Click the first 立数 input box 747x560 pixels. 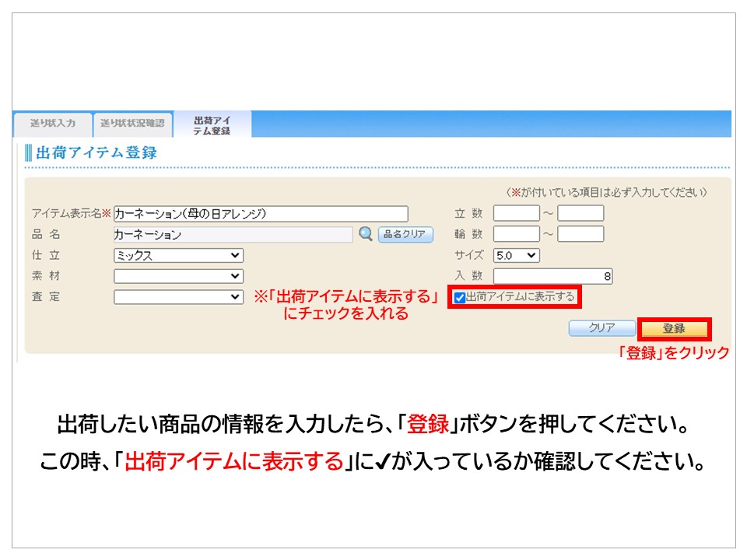(x=516, y=213)
